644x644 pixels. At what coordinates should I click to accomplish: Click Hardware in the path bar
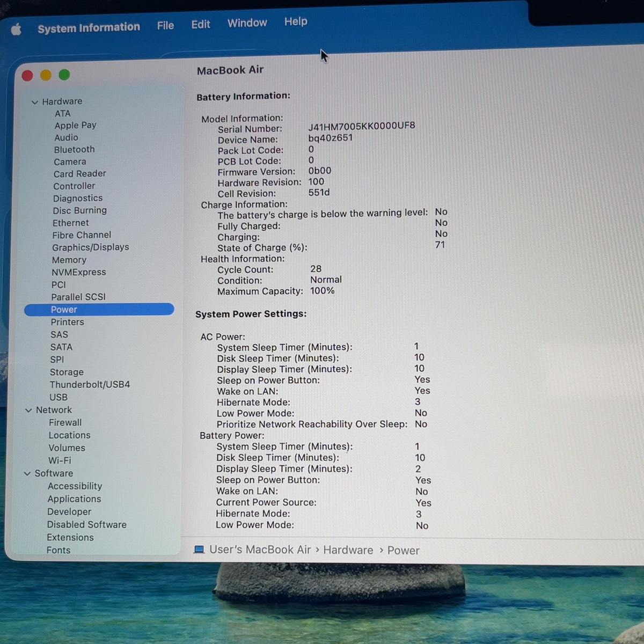tap(348, 550)
